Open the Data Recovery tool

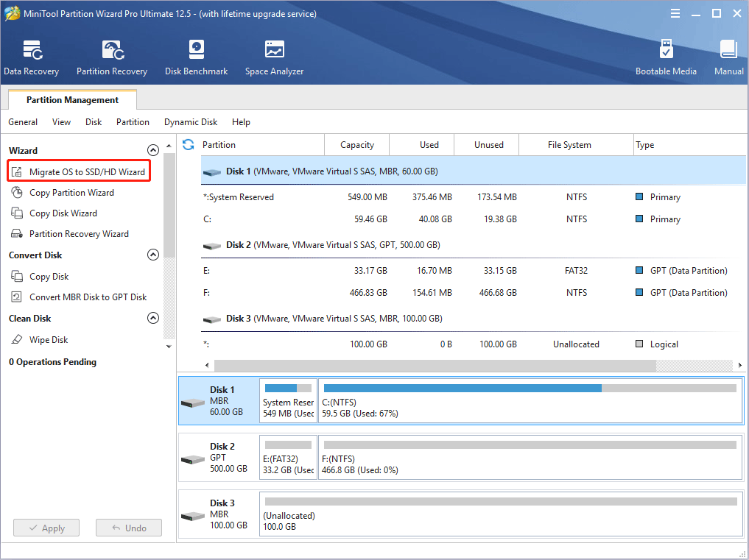31,57
